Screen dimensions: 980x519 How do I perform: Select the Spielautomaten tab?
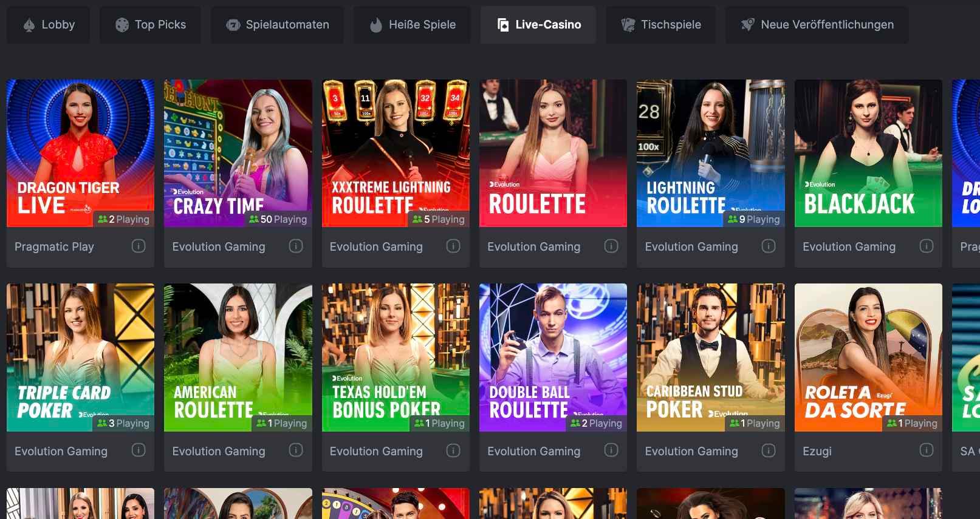point(277,25)
